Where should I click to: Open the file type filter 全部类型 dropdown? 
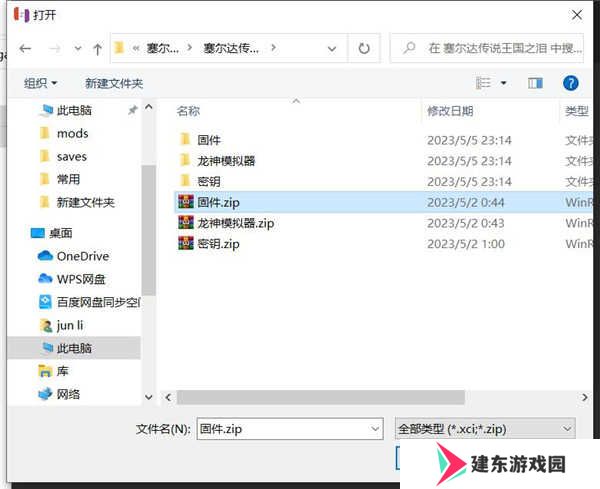(x=485, y=429)
